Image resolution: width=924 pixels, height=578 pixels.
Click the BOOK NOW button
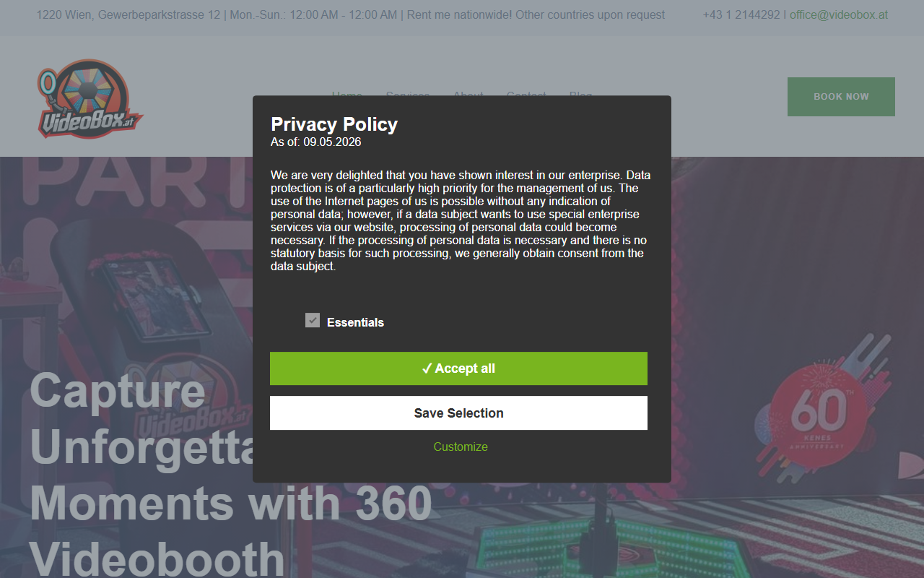[x=841, y=97]
